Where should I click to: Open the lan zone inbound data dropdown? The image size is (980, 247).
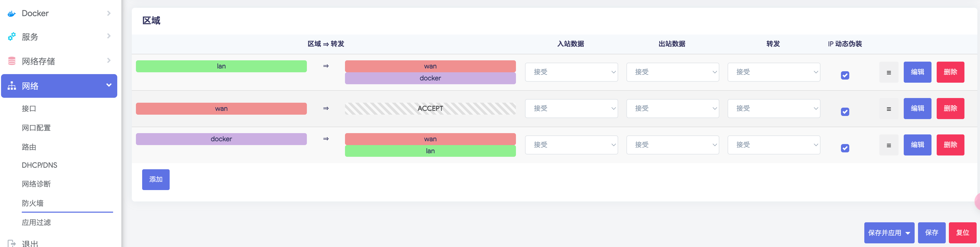(x=571, y=72)
